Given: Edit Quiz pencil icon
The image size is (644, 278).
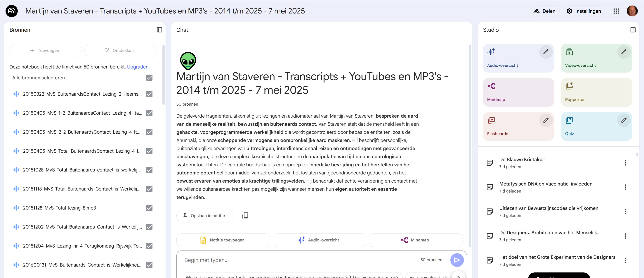Looking at the screenshot, I should click(624, 120).
